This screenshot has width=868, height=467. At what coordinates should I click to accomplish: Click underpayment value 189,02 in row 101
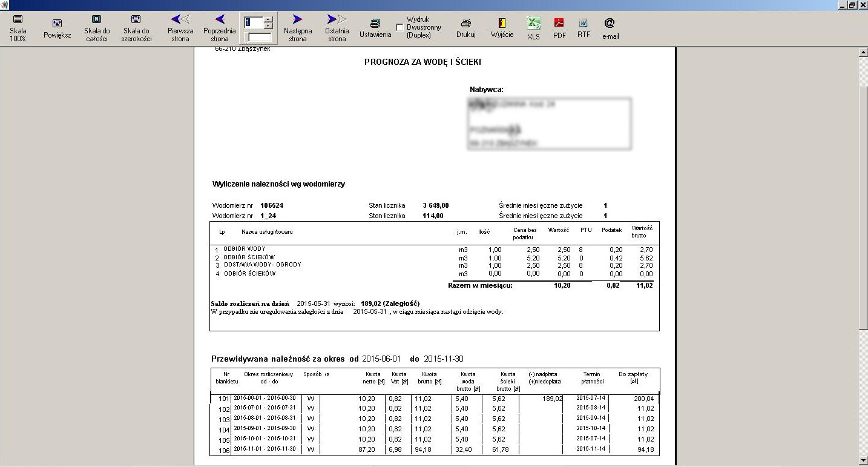[553, 399]
